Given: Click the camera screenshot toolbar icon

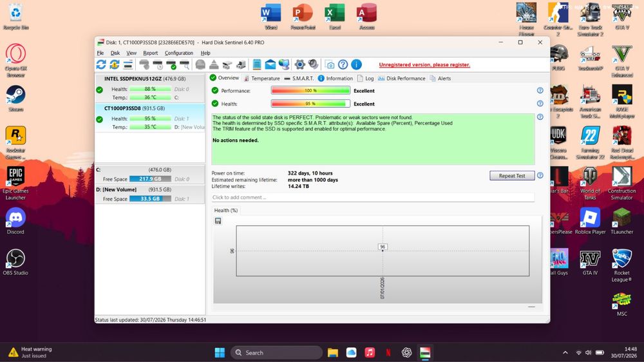Looking at the screenshot, I should (329, 64).
